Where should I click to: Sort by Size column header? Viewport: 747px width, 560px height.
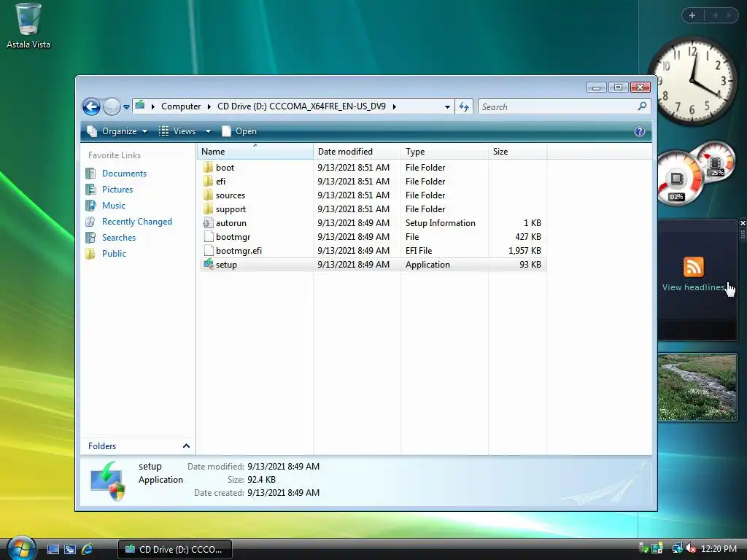tap(517, 152)
